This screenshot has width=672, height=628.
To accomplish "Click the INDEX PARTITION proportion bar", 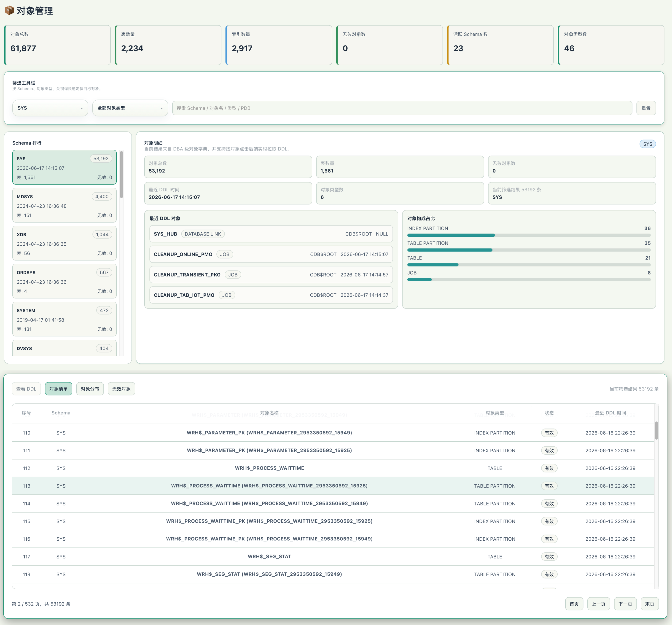I will point(529,235).
